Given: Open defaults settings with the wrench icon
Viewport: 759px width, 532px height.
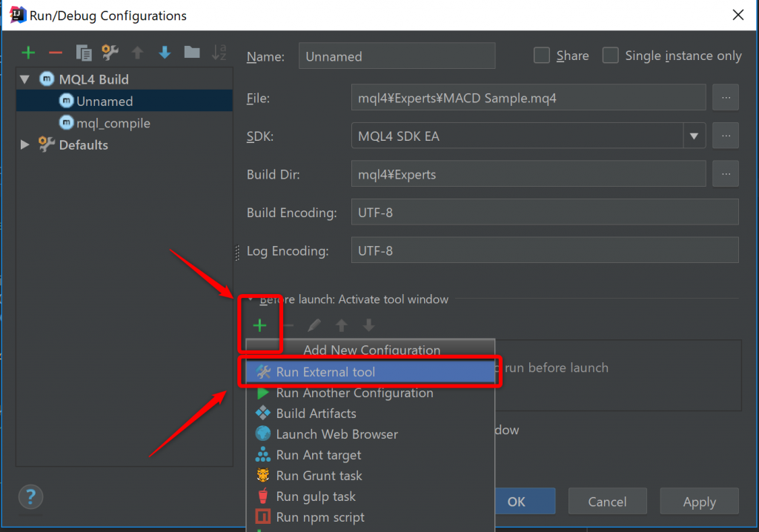Looking at the screenshot, I should [x=110, y=53].
